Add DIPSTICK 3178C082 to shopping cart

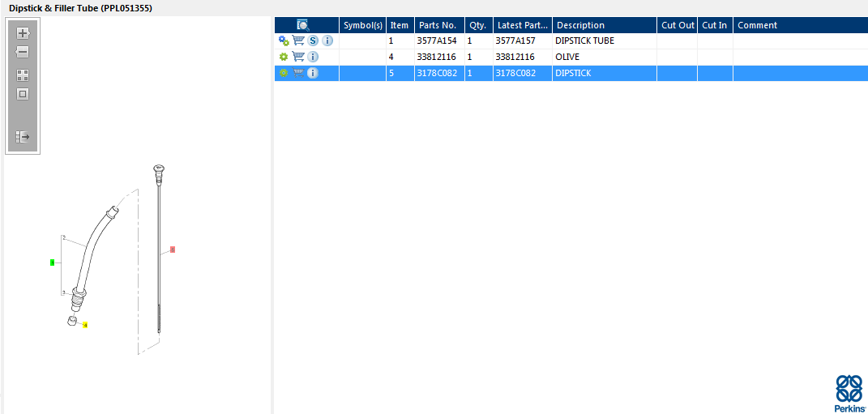298,72
